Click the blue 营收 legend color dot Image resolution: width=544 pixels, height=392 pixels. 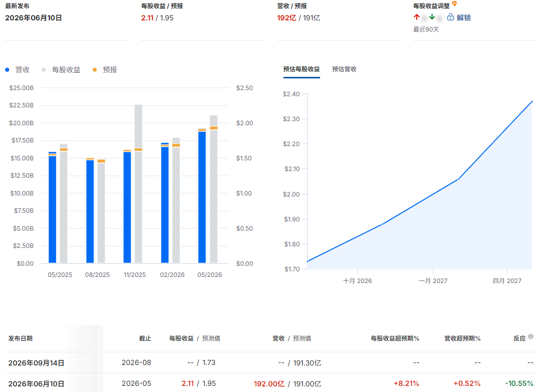[x=7, y=70]
